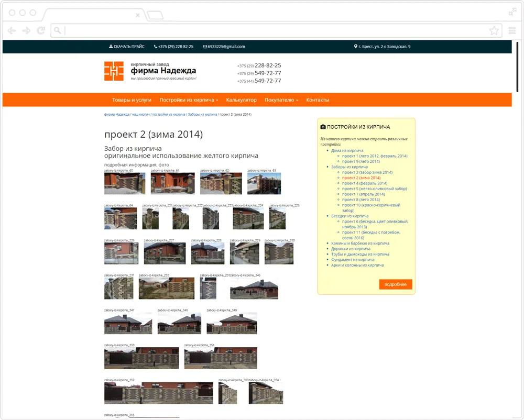Click the page vertical scrollbar
524x420 pixels.
tap(517, 67)
